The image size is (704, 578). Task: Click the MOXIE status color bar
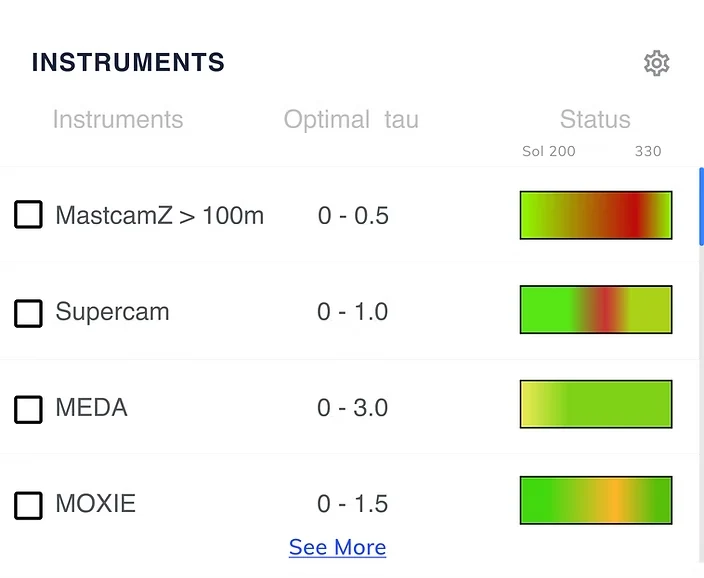[596, 500]
